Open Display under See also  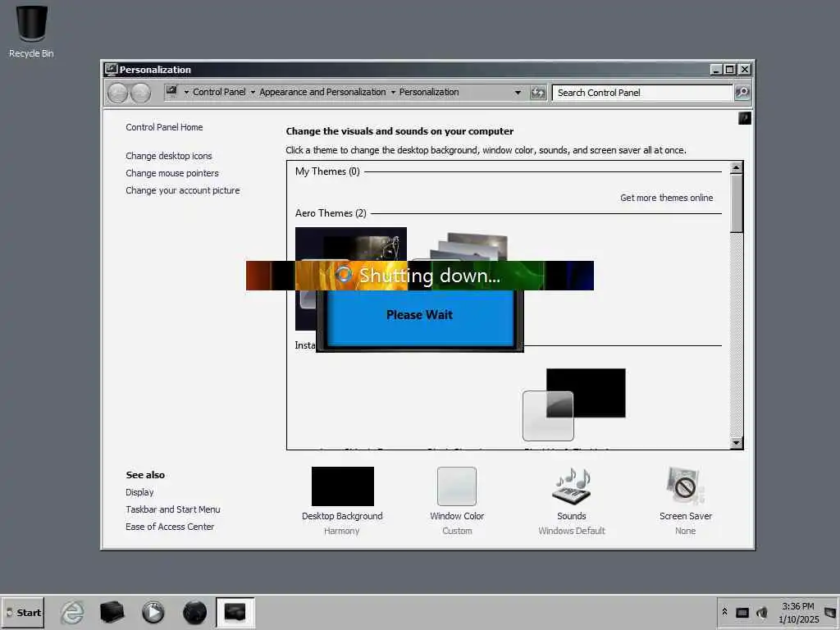click(139, 492)
